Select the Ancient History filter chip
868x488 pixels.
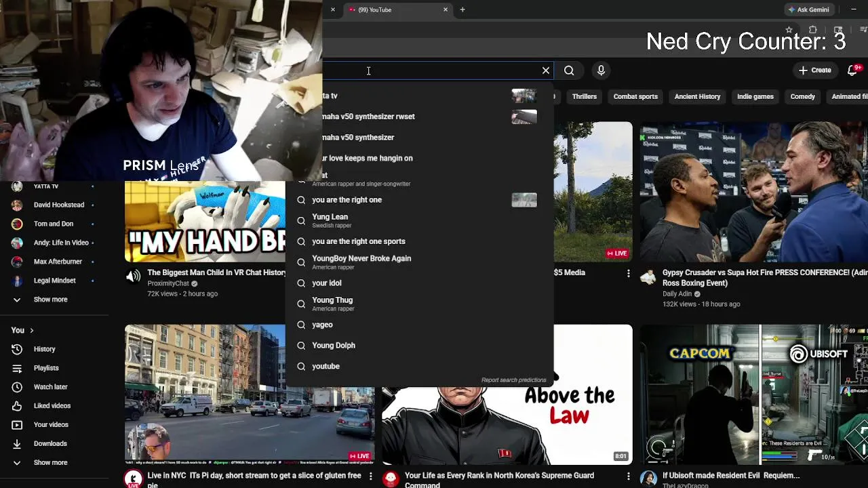click(x=697, y=96)
